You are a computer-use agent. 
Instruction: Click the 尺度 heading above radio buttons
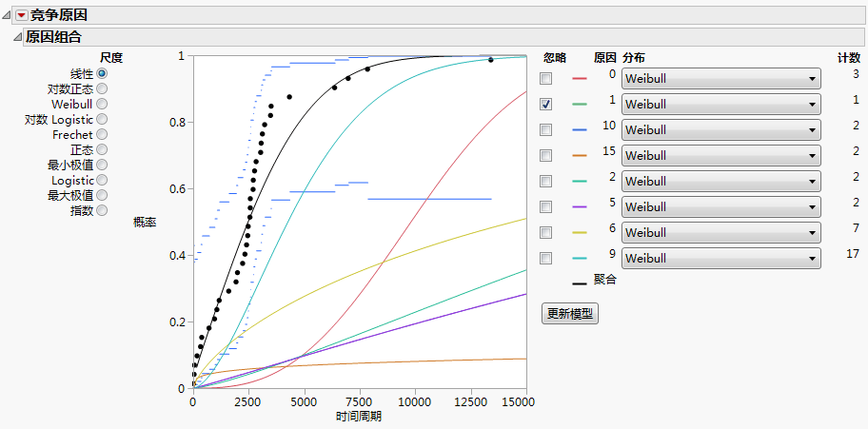coord(111,57)
